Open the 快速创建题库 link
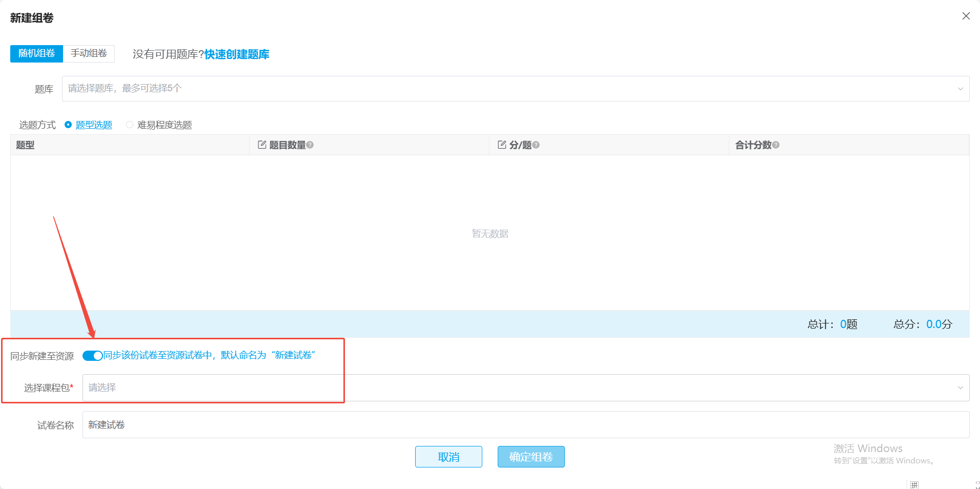 coord(237,54)
